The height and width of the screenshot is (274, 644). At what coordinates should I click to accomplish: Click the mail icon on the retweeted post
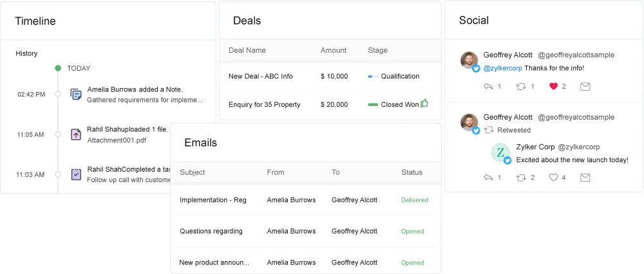pyautogui.click(x=585, y=178)
